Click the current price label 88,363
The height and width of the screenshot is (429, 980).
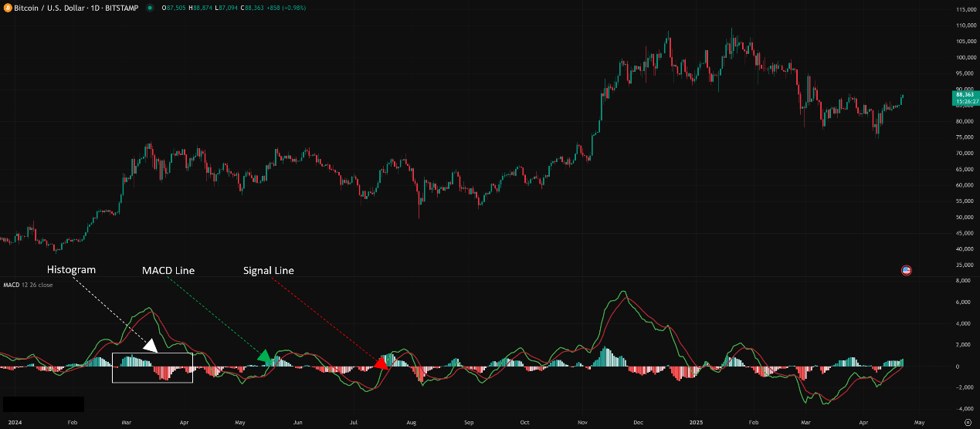pyautogui.click(x=964, y=94)
